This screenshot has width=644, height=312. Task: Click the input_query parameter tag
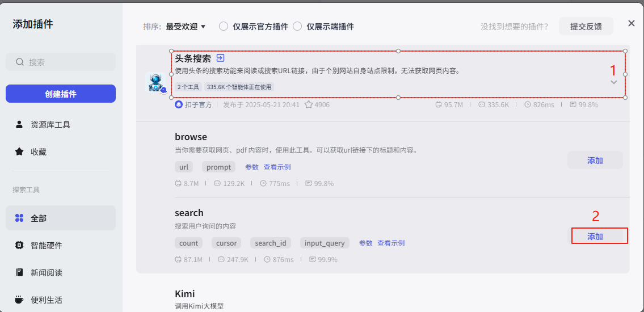(x=325, y=243)
